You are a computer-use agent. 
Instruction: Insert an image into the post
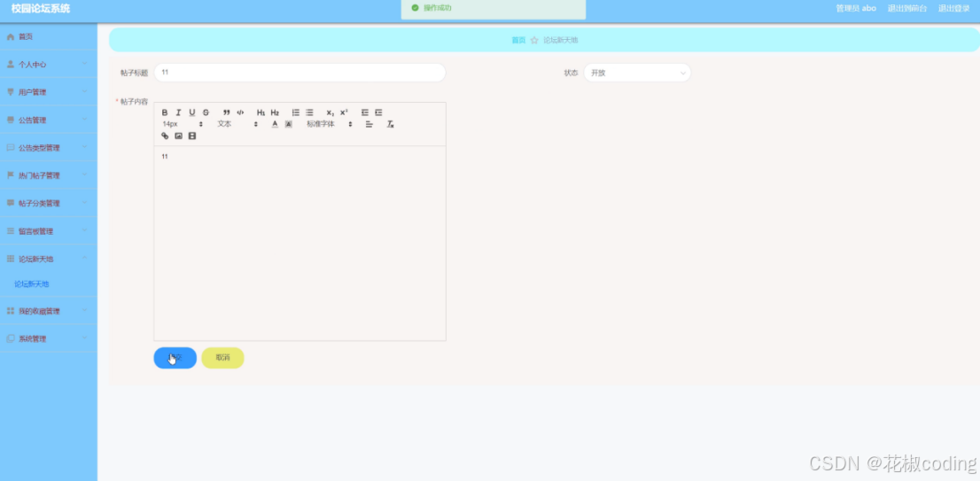point(179,136)
